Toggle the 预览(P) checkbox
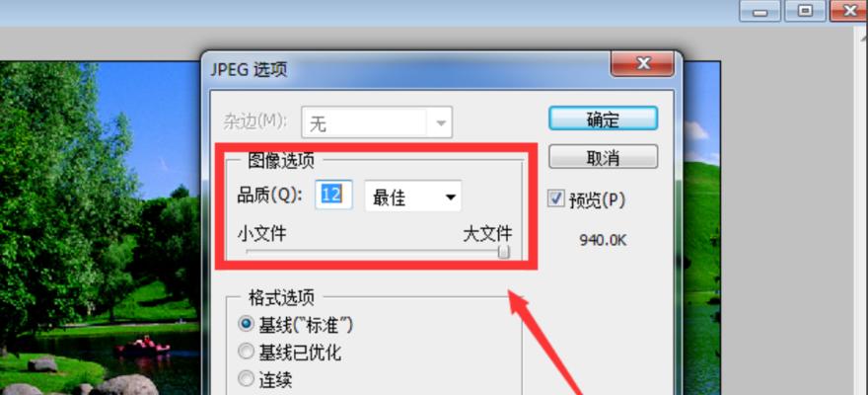Viewport: 868px width, 395px height. click(x=555, y=198)
